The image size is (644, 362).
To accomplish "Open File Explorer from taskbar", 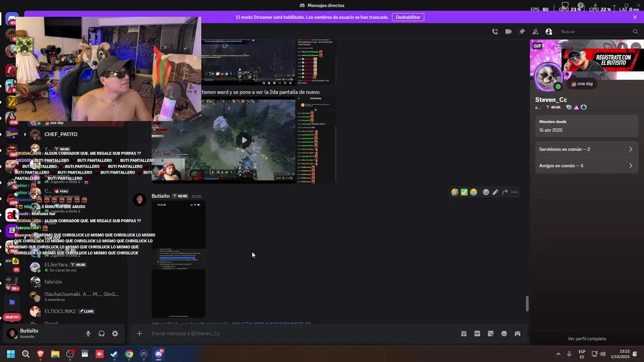I will click(55, 354).
